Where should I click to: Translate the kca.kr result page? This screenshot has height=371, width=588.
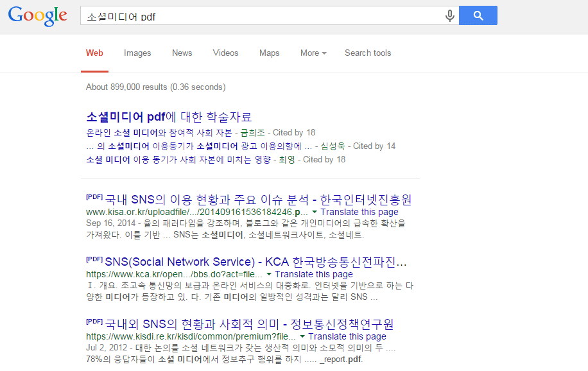point(314,274)
